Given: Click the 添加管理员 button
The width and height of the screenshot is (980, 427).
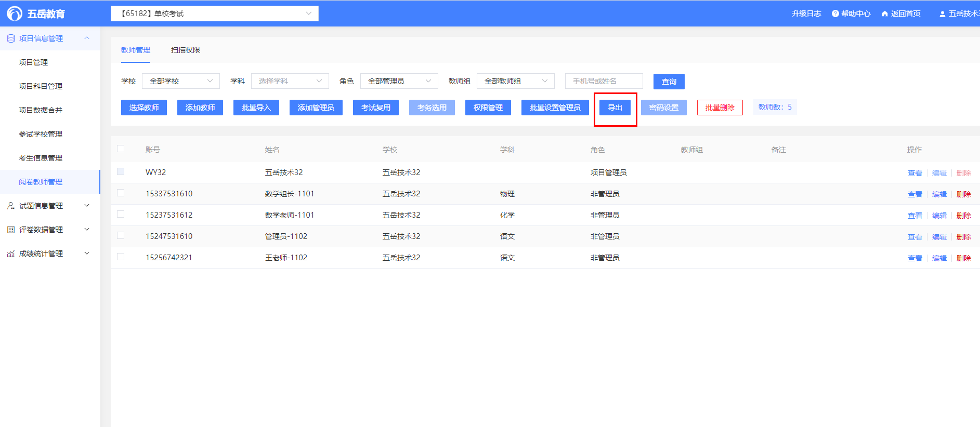Looking at the screenshot, I should pyautogui.click(x=316, y=108).
